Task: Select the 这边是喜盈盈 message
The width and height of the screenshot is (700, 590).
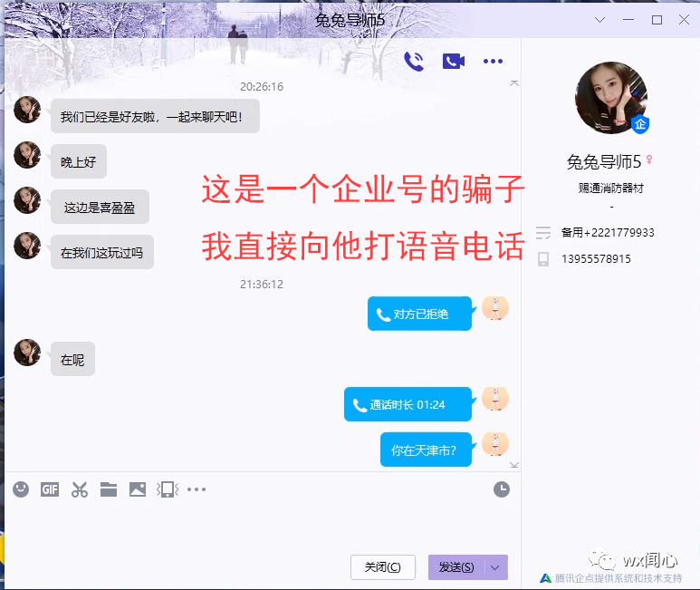Action: click(x=100, y=207)
